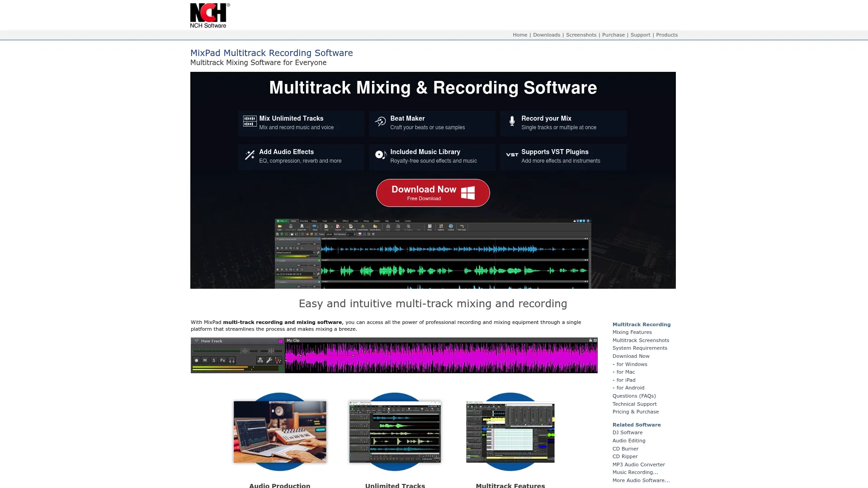Click the Audio Production caption
This screenshot has height=488, width=868.
(x=279, y=485)
